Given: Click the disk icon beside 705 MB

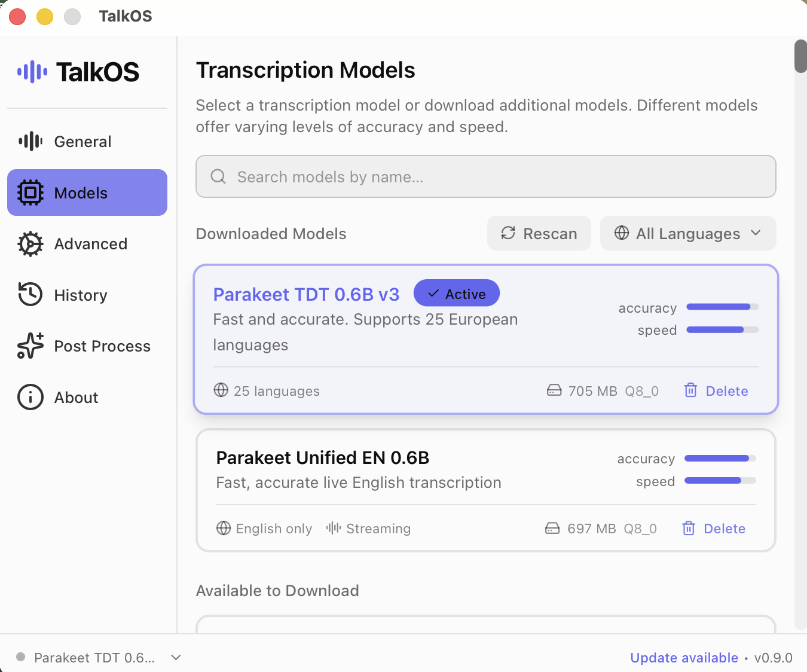Looking at the screenshot, I should [x=554, y=391].
